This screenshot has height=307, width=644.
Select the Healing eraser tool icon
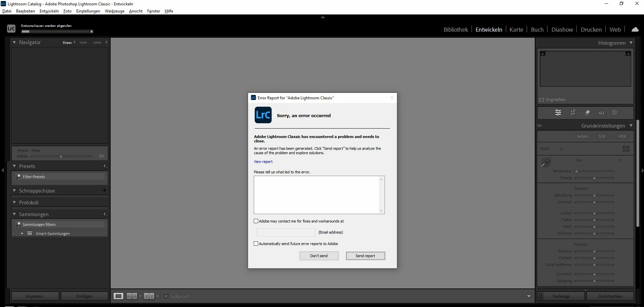(587, 112)
